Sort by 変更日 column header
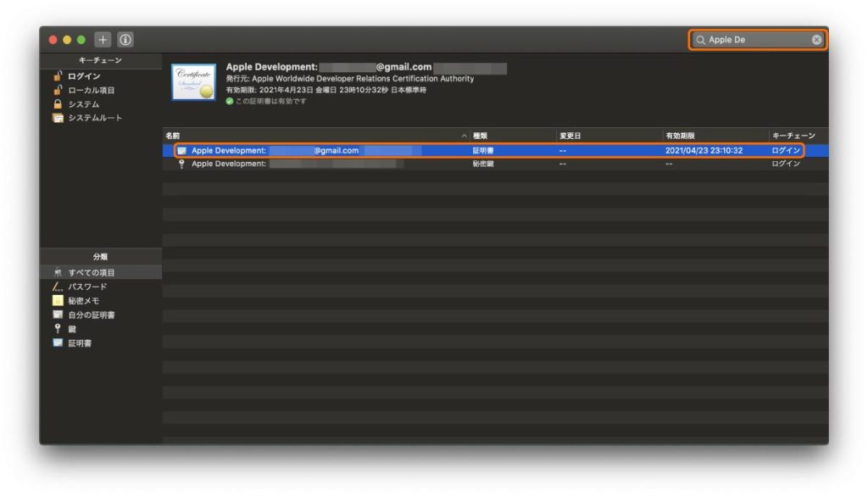 click(x=570, y=136)
